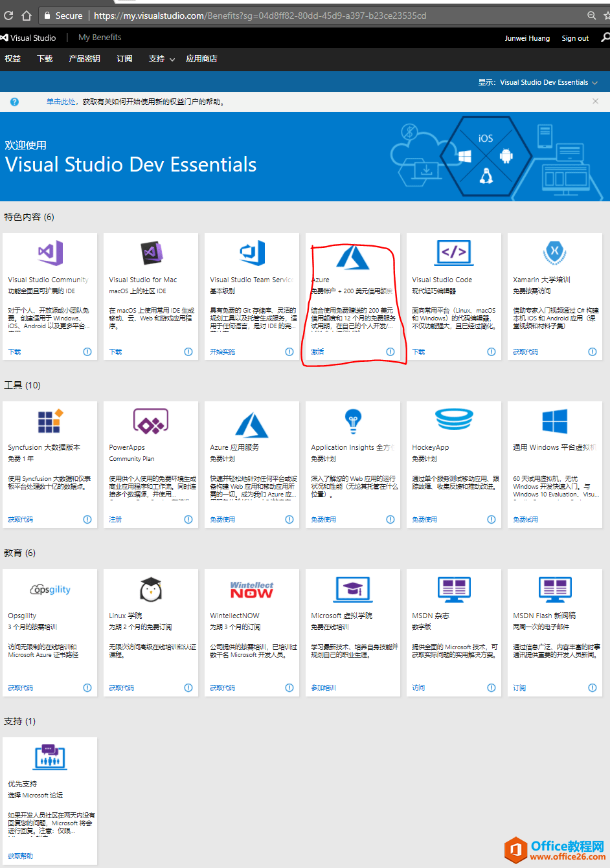This screenshot has width=610, height=868.
Task: Click the Linux Academy penguin icon
Action: pyautogui.click(x=151, y=589)
